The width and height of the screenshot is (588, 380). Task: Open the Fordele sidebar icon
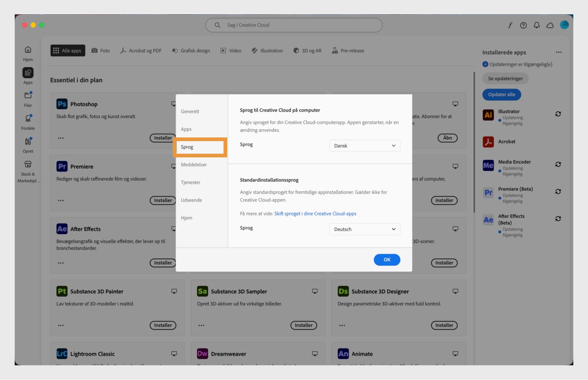[x=28, y=118]
